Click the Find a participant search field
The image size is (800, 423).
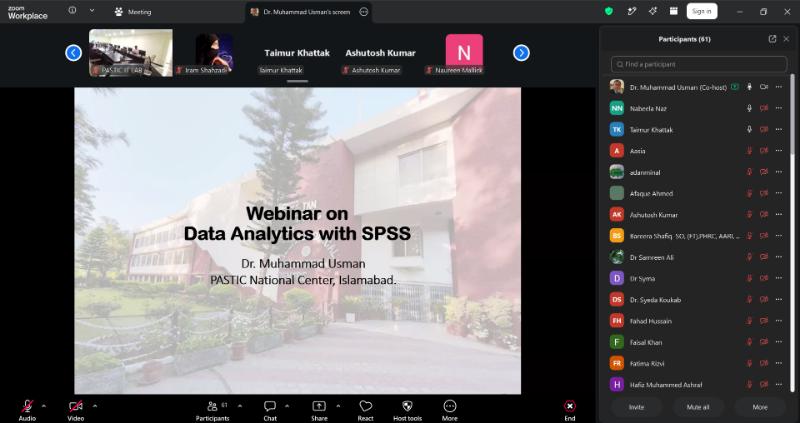(x=699, y=64)
